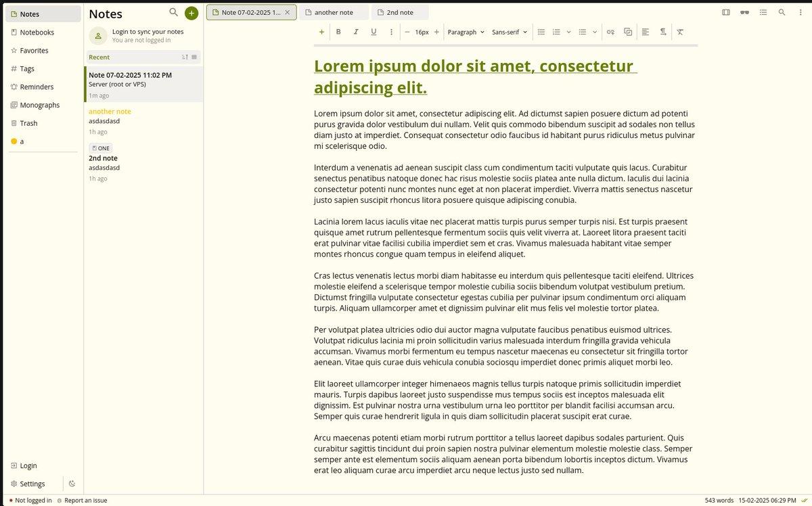Toggle bold formatting
Image resolution: width=812 pixels, height=506 pixels.
[338, 32]
